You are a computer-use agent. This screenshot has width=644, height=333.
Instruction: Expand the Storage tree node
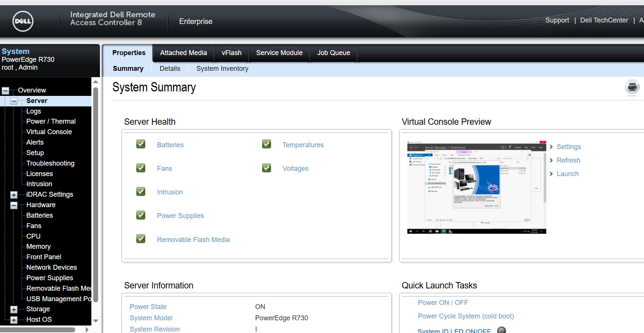point(14,309)
